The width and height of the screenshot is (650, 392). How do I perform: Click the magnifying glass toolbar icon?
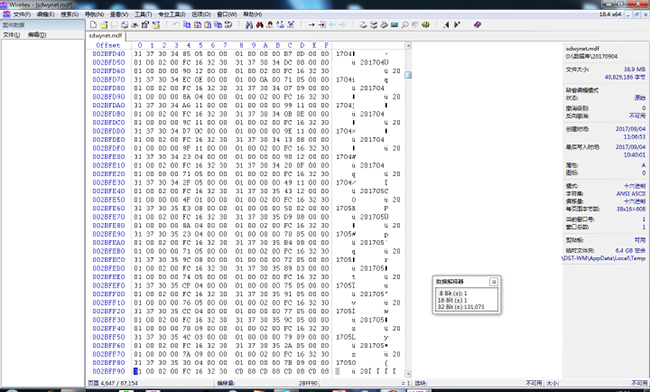tap(405, 25)
